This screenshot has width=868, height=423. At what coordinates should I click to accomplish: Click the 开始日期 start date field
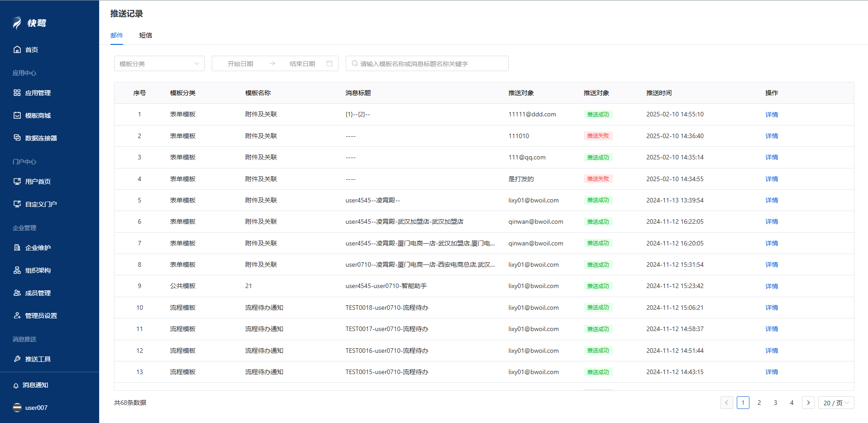click(240, 63)
